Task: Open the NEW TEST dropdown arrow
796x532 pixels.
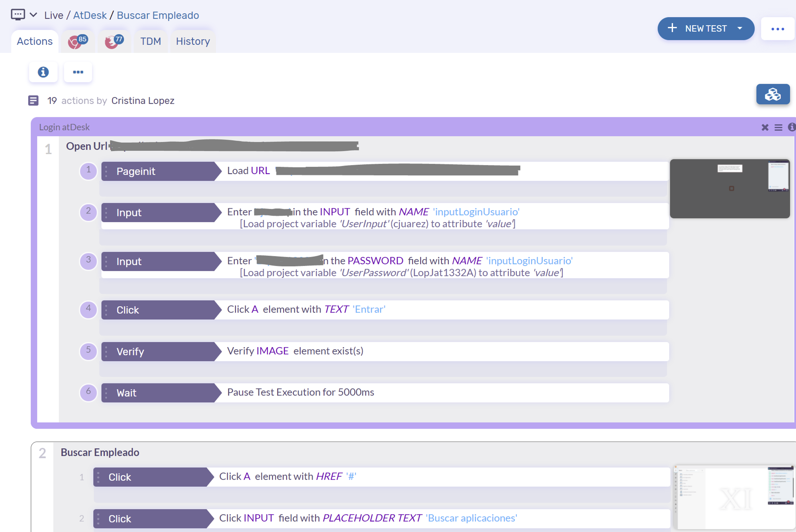Action: pos(740,29)
